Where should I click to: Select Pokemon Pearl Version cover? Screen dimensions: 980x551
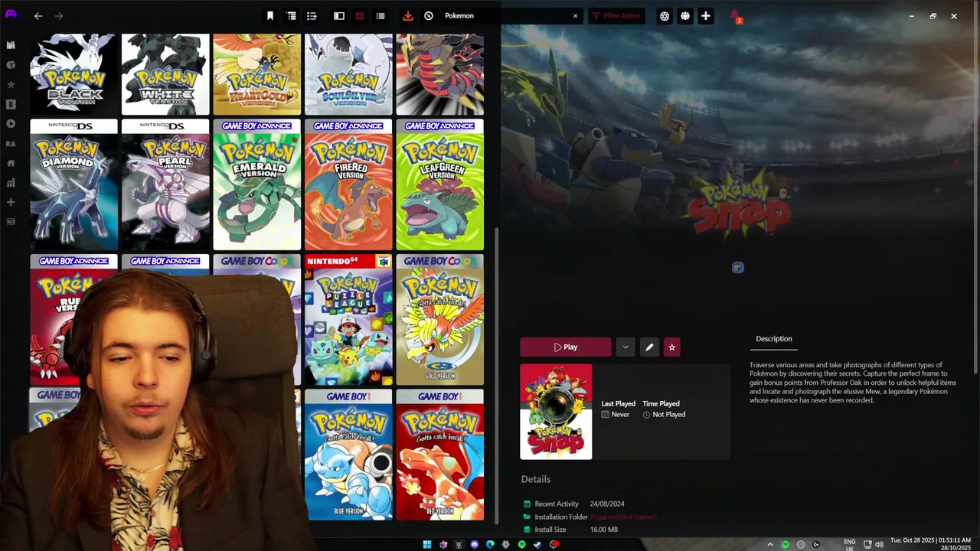165,184
